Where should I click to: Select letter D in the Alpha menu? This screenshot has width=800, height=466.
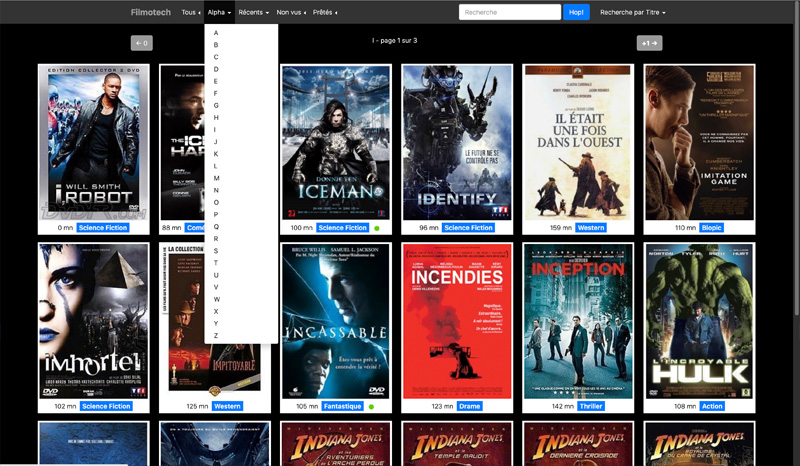click(x=241, y=69)
